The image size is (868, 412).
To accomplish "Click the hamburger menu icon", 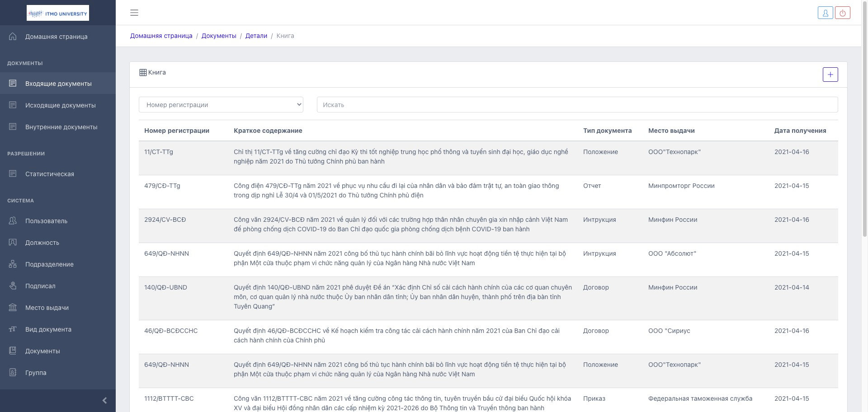I will 134,13.
